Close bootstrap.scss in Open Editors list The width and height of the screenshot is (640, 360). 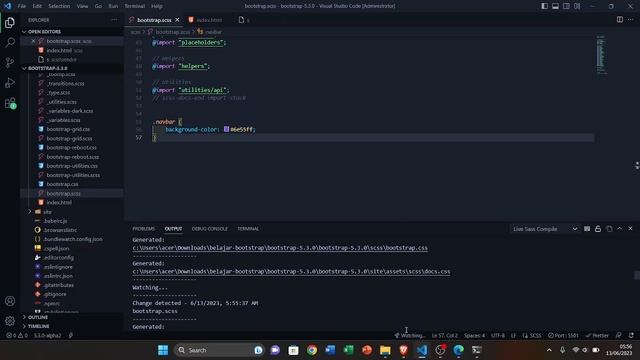point(33,41)
